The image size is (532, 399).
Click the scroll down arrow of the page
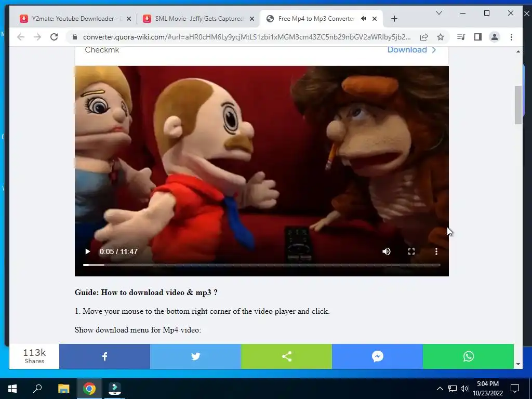pyautogui.click(x=518, y=364)
